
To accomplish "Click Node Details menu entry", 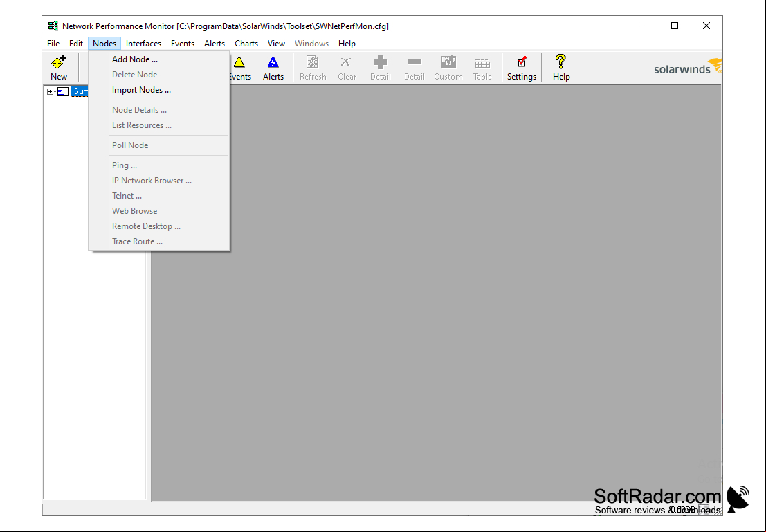I will (158, 110).
